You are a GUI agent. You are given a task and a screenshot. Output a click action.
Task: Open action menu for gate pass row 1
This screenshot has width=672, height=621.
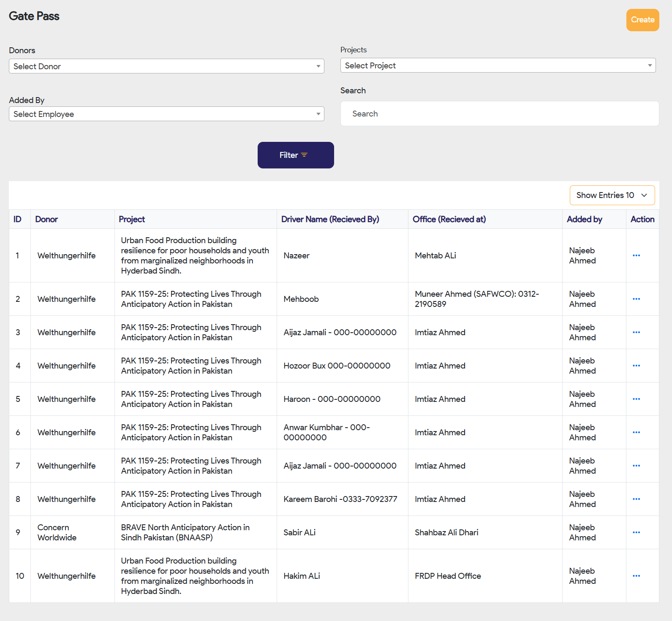pos(636,255)
